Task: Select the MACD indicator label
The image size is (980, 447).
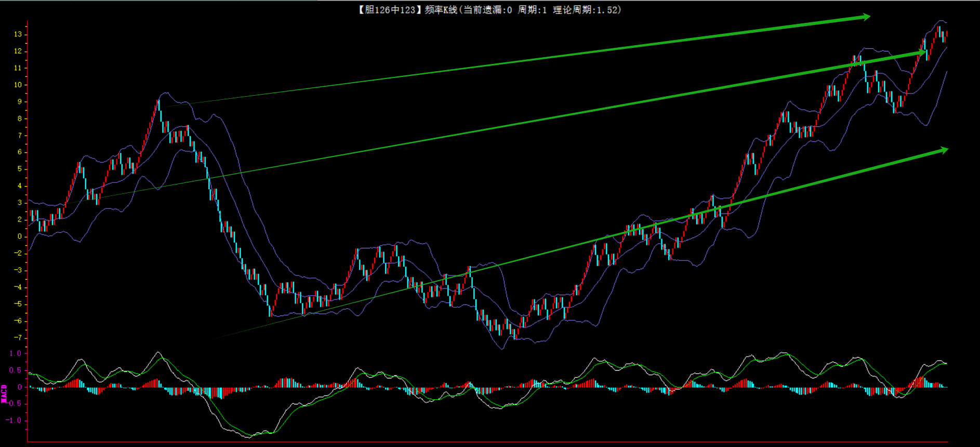Action: (x=4, y=393)
